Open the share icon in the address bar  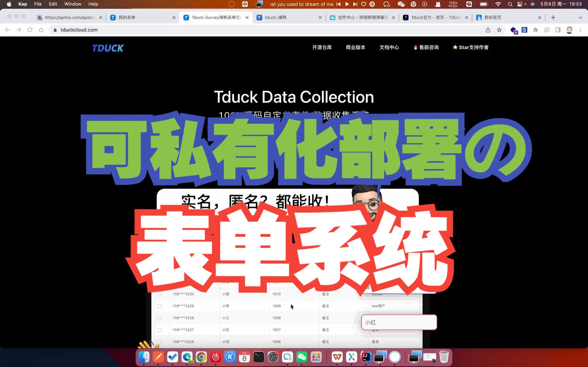tap(488, 30)
